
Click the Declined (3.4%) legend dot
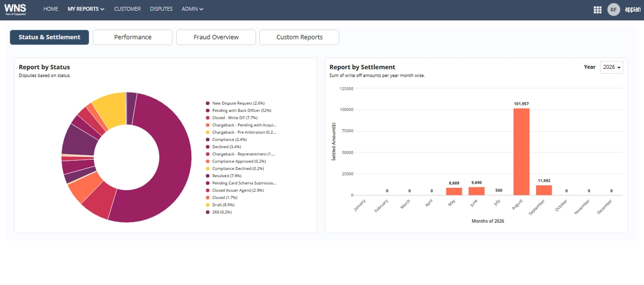tap(207, 147)
